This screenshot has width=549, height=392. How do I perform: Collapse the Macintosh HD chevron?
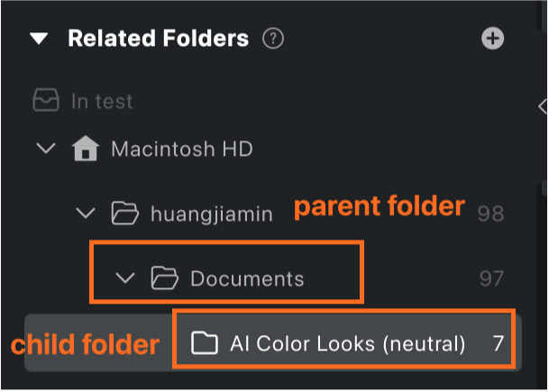pos(46,148)
